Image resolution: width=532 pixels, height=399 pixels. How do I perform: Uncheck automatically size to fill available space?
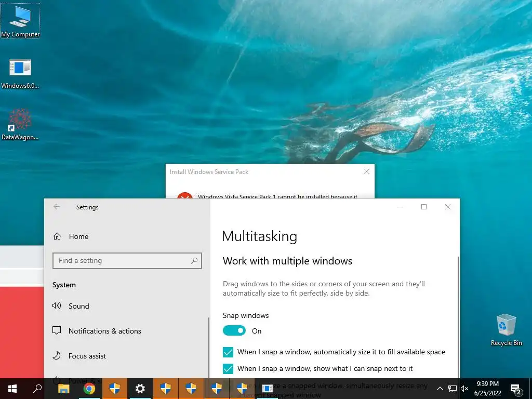pos(228,352)
